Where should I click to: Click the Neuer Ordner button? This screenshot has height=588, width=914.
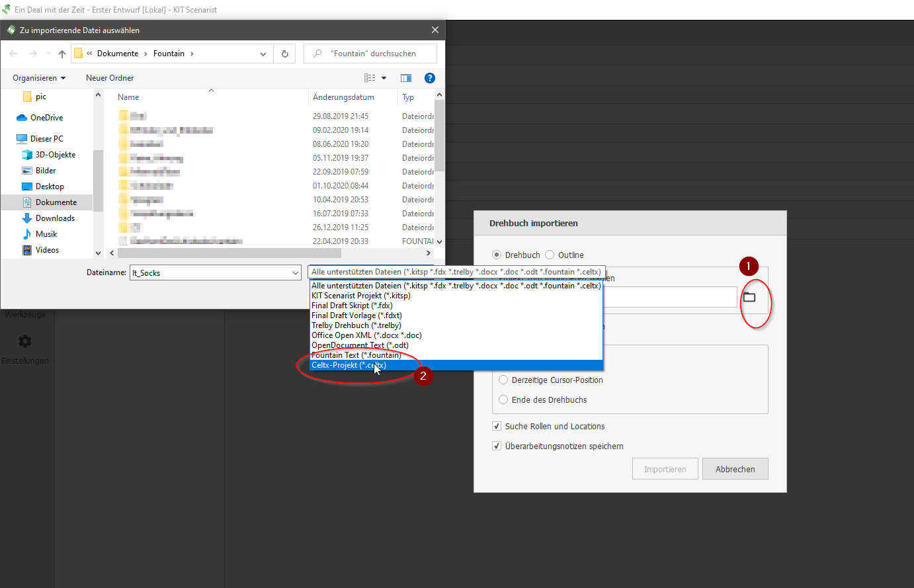(x=110, y=78)
